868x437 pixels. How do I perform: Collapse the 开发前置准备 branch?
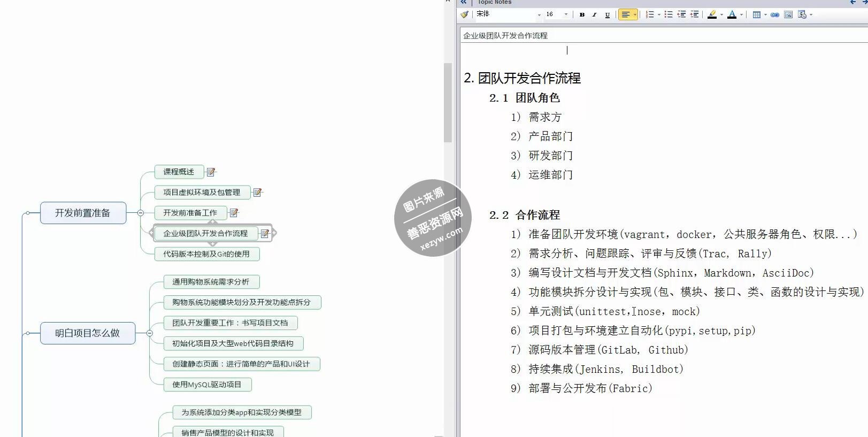pos(141,213)
